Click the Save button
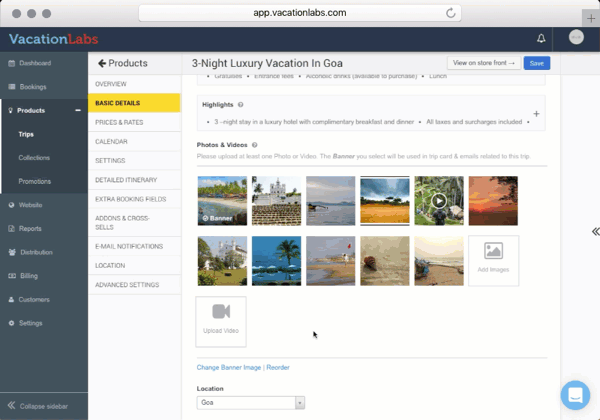600x420 pixels. tap(537, 63)
